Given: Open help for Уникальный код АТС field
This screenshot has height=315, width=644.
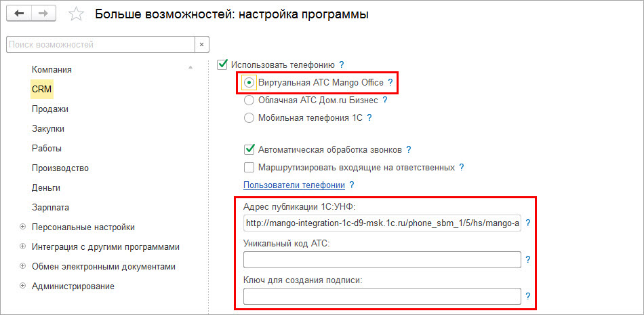Looking at the screenshot, I should point(527,259).
